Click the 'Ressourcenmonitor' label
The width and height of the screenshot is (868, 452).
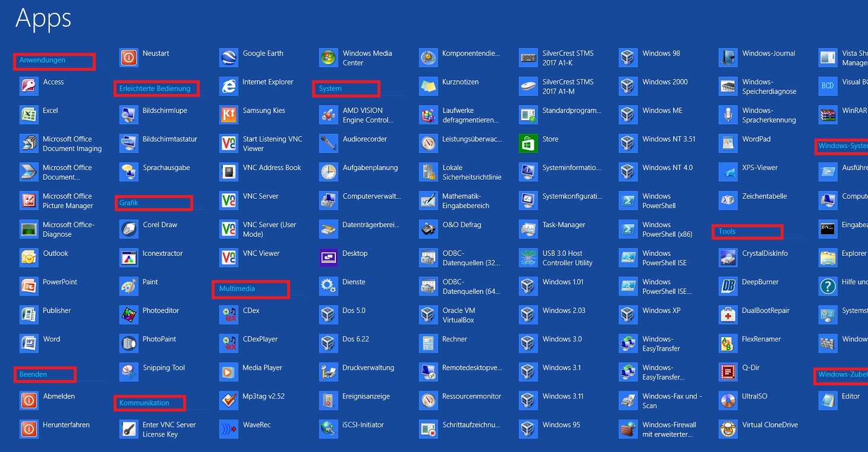[x=471, y=396]
